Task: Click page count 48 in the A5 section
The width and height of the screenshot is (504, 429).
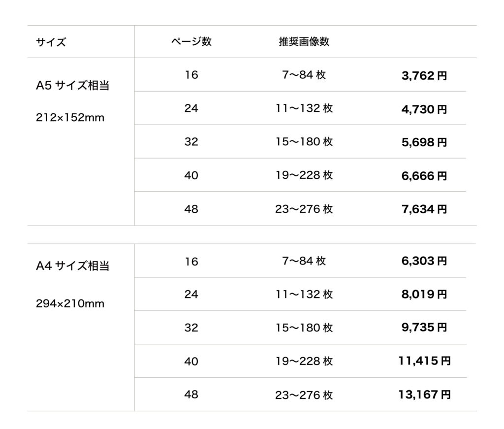Action: pyautogui.click(x=191, y=209)
